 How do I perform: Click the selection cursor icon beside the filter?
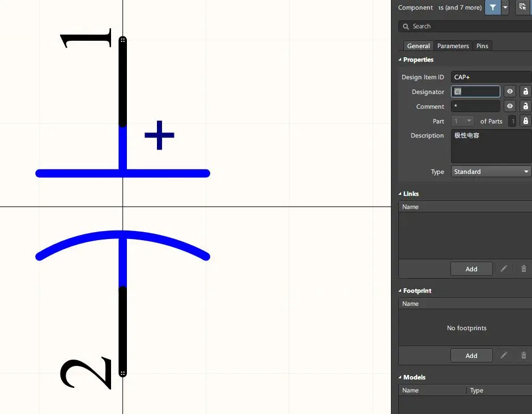click(x=522, y=7)
